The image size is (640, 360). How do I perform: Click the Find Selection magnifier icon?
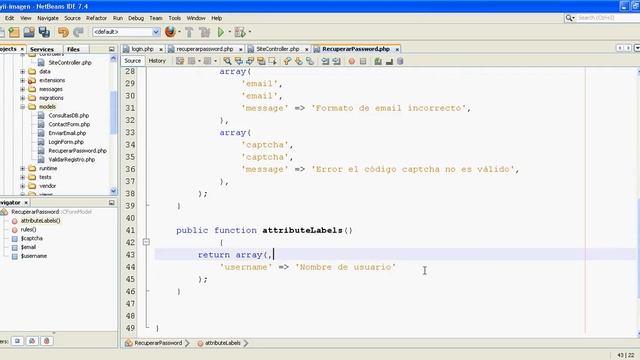[x=227, y=61]
